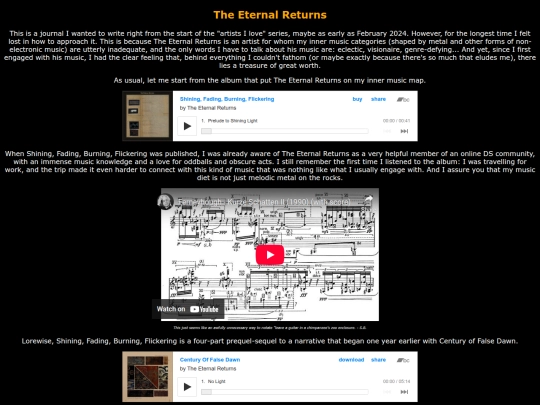540x405 pixels.
Task: Click the italic caption below the video
Action: click(x=270, y=328)
